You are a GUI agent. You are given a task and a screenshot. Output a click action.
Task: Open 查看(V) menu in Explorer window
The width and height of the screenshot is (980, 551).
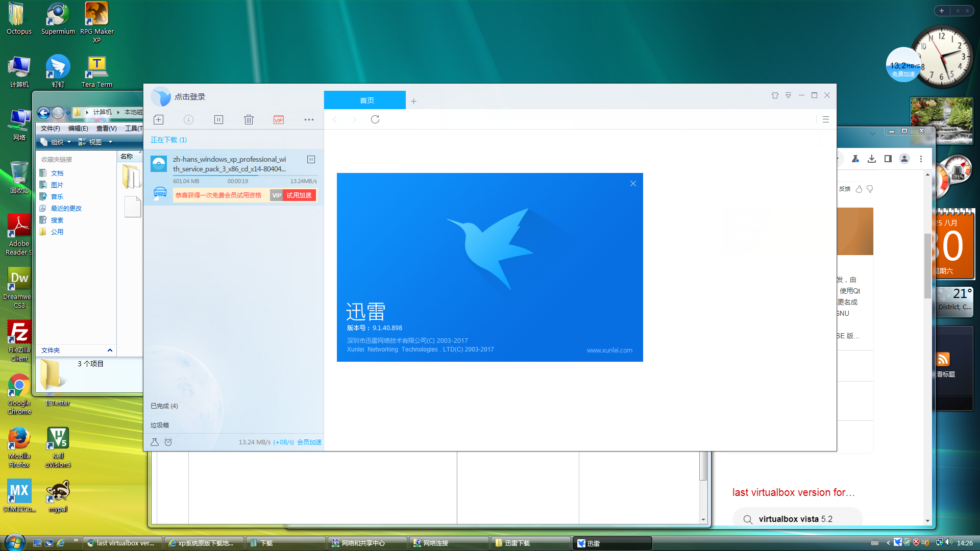(x=106, y=128)
